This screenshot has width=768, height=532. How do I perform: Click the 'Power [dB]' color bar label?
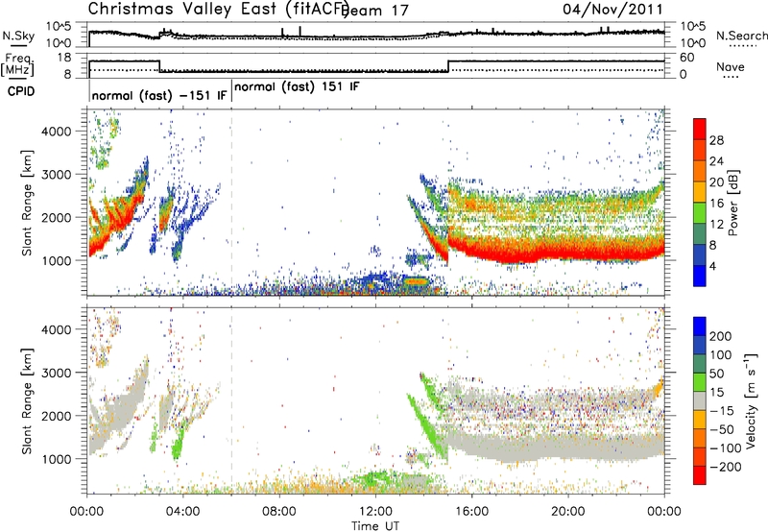point(733,203)
